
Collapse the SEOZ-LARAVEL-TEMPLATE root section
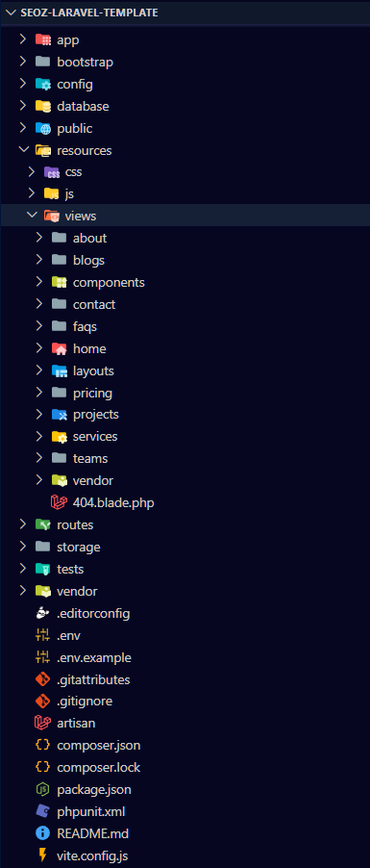coord(11,13)
